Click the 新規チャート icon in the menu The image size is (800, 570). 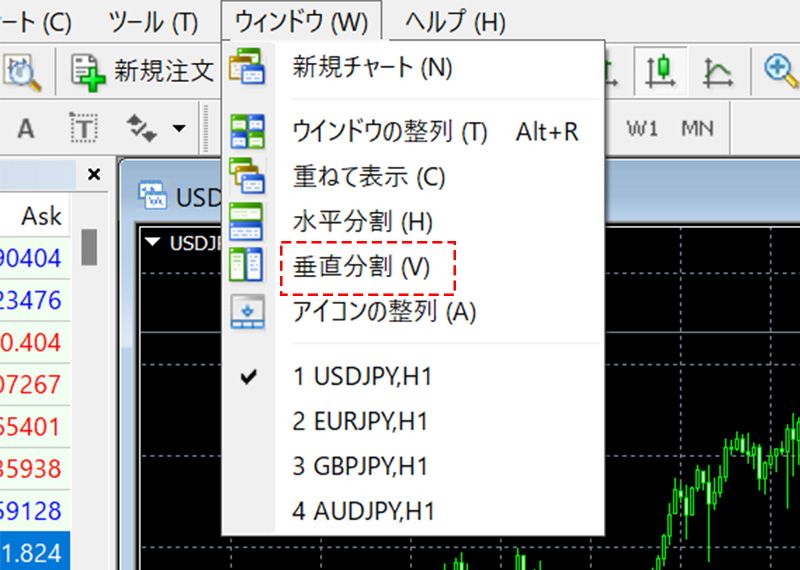point(246,68)
